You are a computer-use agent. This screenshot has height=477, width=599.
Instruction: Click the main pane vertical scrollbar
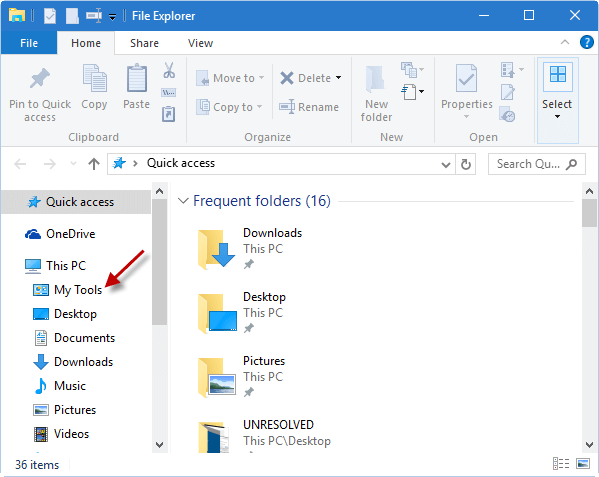click(x=589, y=318)
